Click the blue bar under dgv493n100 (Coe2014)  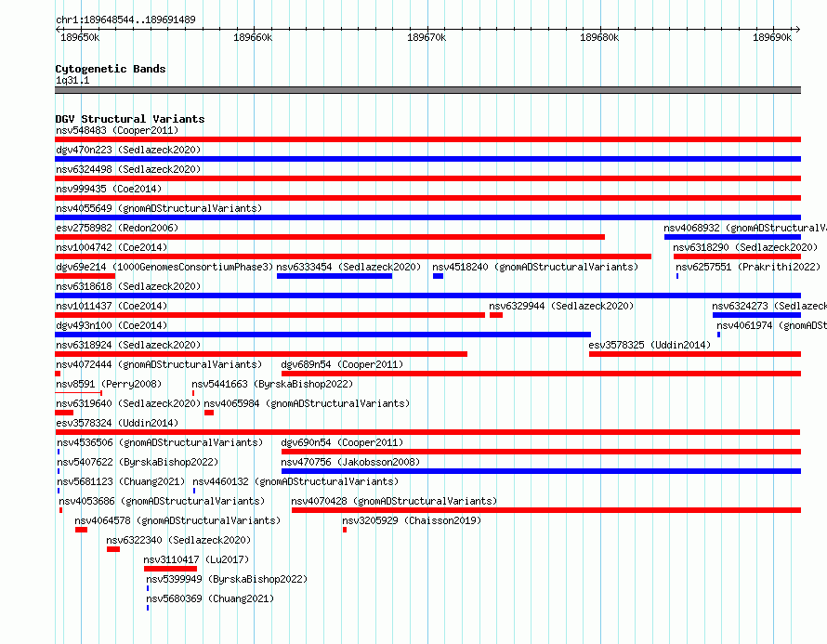point(322,335)
